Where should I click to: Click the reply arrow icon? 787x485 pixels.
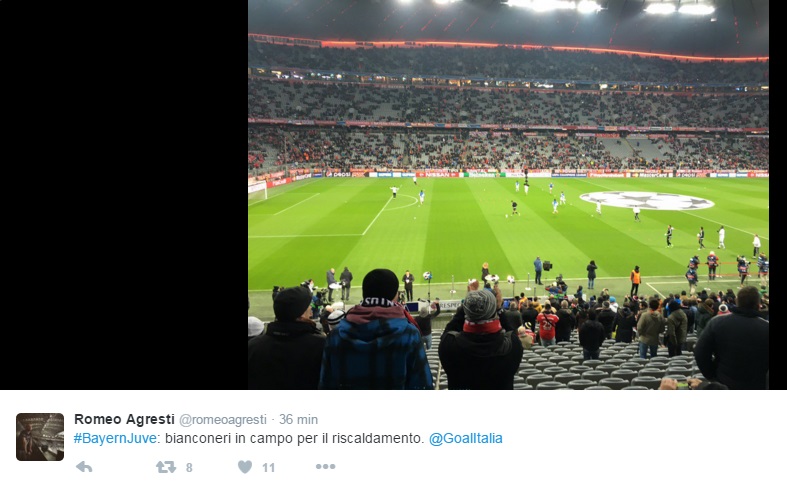tap(84, 467)
